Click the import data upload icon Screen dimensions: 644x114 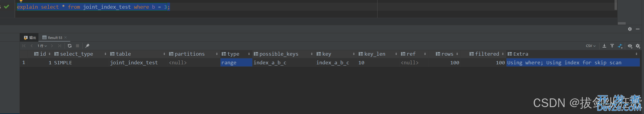click(612, 46)
